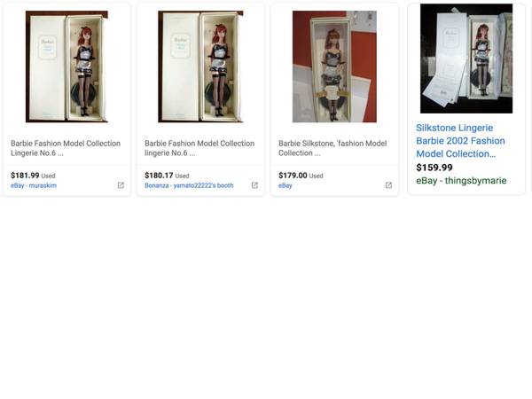Open external link icon on $179.00 listing
This screenshot has width=532, height=399.
click(389, 185)
